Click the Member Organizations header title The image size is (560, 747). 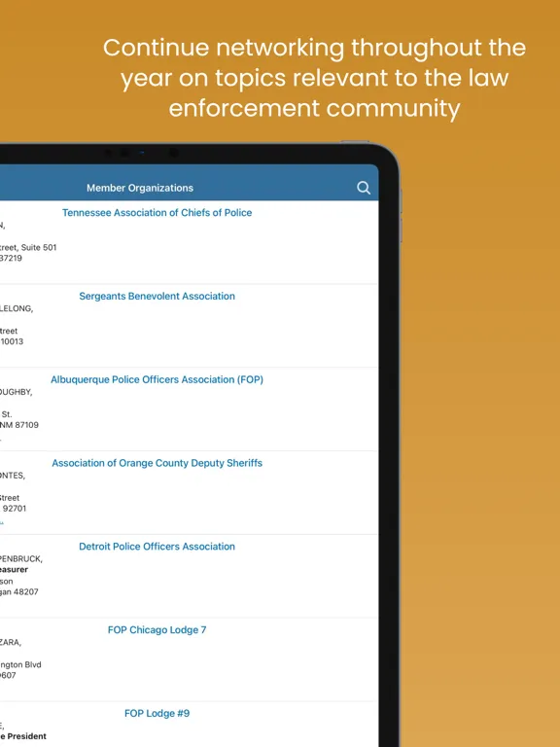(140, 188)
